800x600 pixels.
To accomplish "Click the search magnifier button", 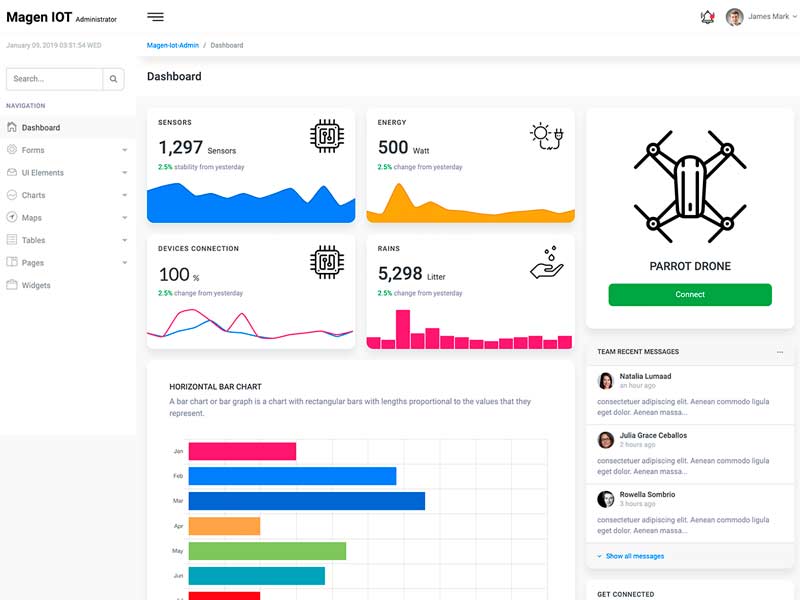I will 113,79.
